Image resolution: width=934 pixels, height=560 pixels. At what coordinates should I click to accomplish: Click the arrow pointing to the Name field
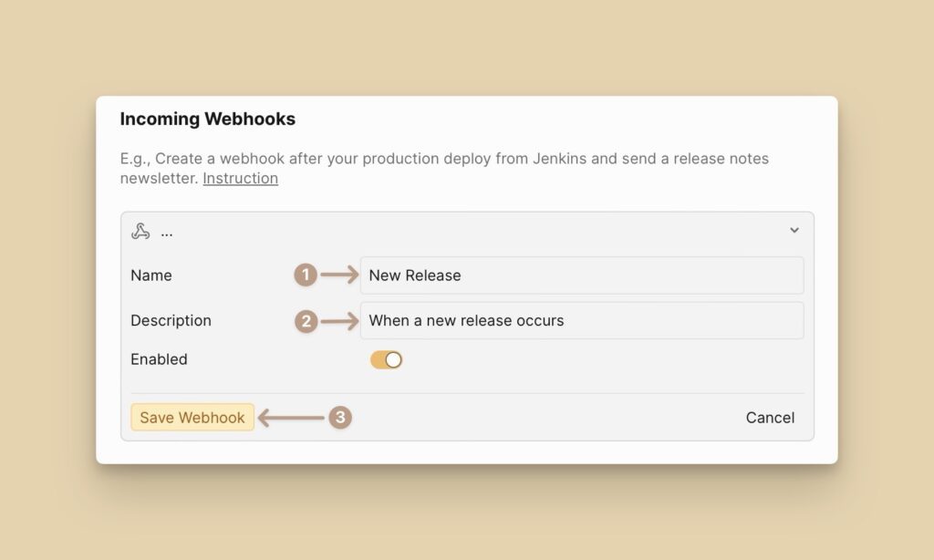click(x=337, y=275)
